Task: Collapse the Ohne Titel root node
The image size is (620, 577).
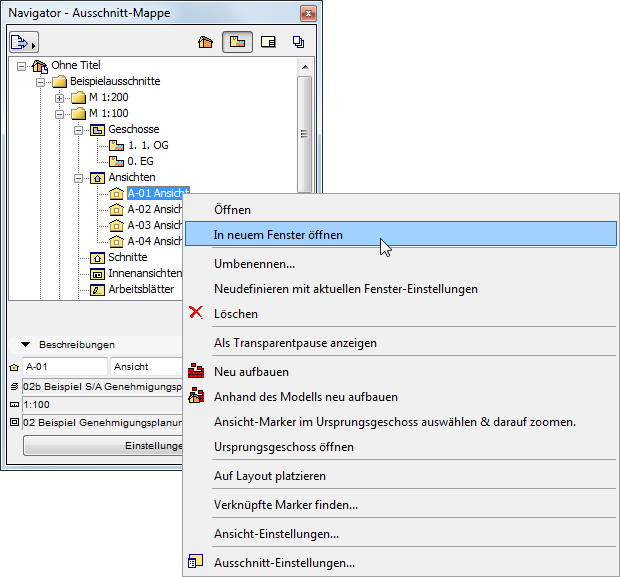Action: [x=21, y=66]
